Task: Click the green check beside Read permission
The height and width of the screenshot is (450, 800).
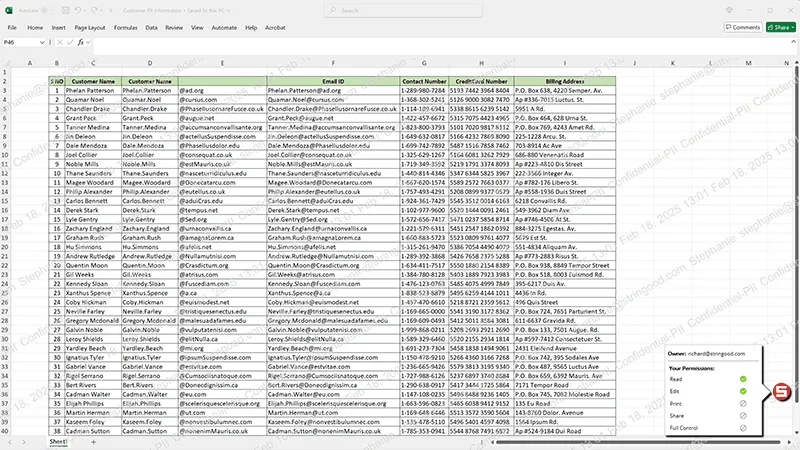Action: point(743,379)
